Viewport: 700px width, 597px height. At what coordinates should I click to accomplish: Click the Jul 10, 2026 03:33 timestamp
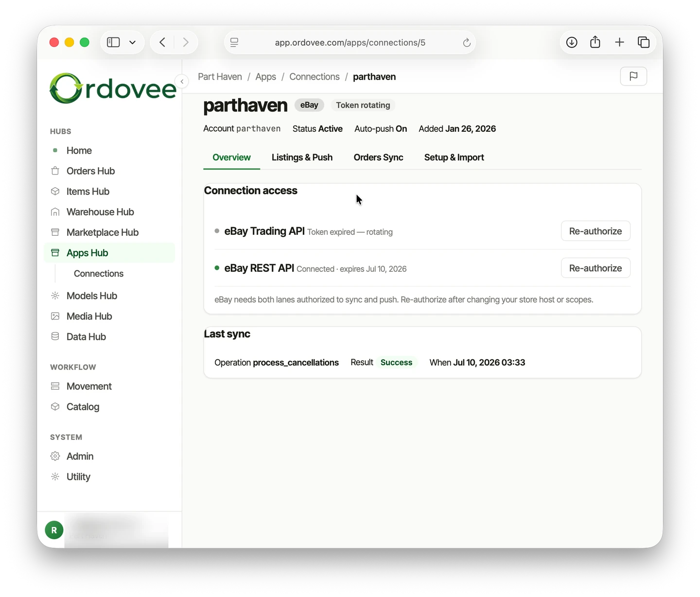[x=489, y=363]
